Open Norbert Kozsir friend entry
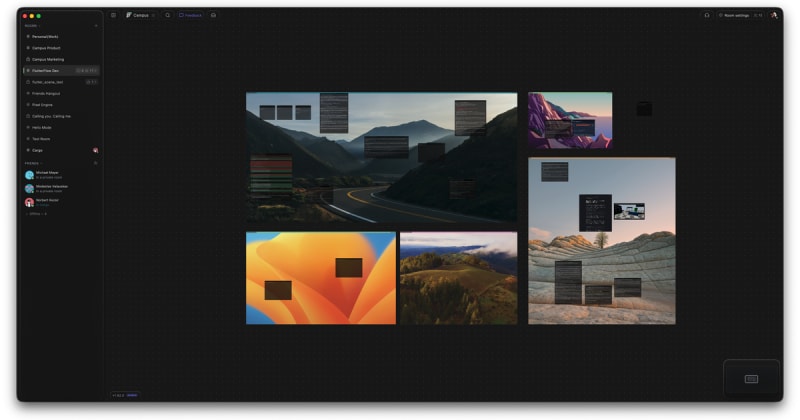 (x=61, y=202)
